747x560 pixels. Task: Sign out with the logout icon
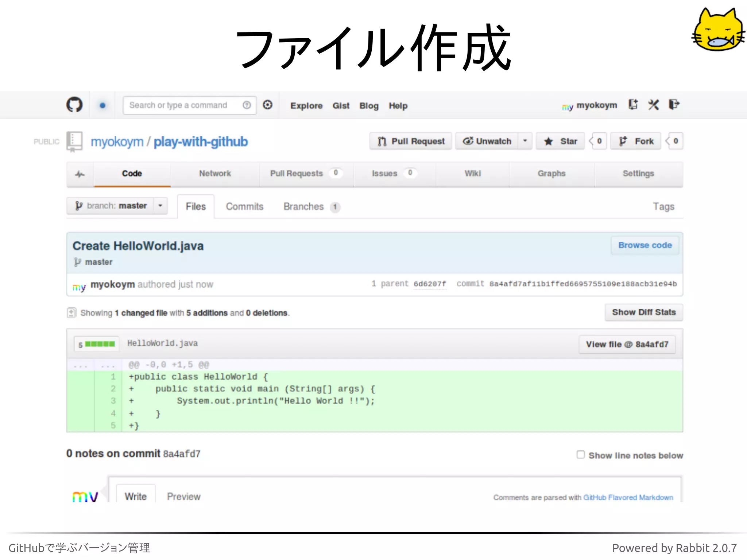pos(674,105)
